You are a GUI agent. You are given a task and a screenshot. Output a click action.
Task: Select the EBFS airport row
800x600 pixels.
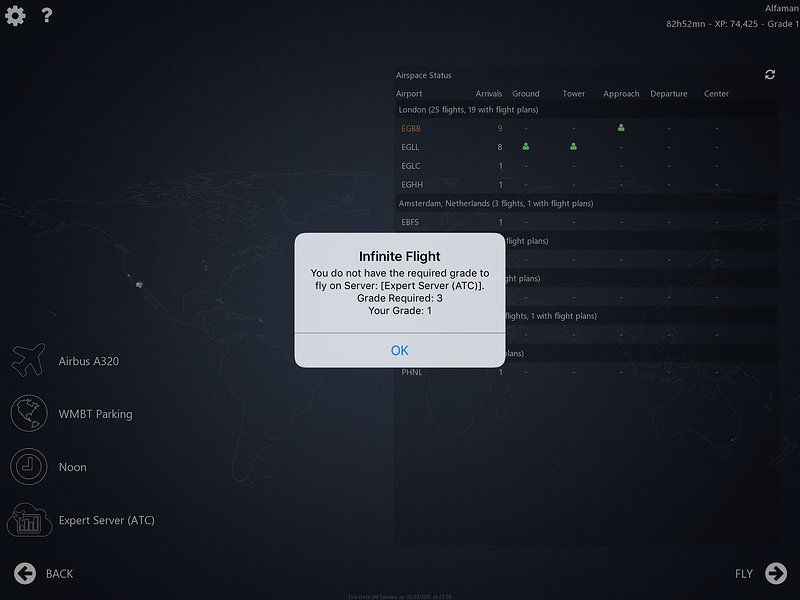tap(586, 222)
